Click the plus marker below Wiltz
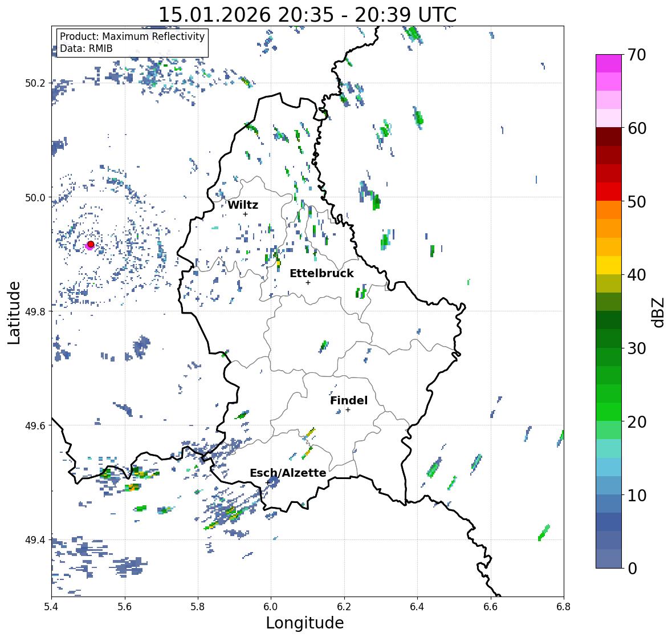The image size is (672, 637). click(245, 214)
